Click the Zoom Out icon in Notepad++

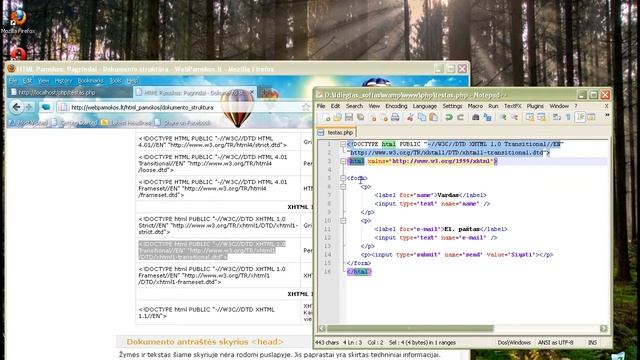coord(515,118)
